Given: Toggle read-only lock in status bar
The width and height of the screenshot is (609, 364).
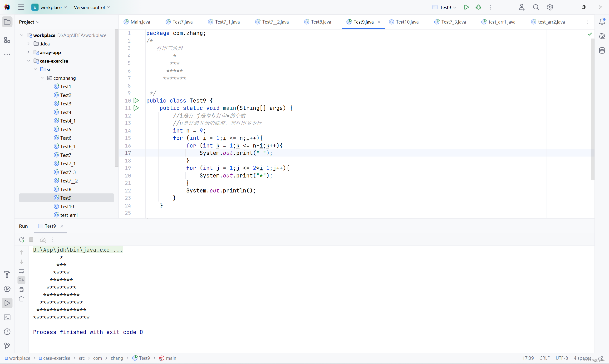Looking at the screenshot, I should 601,358.
